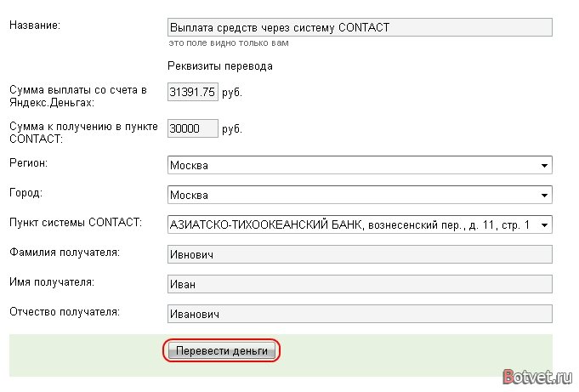Click the 'Регион:' label
The image size is (579, 392).
[x=28, y=163]
